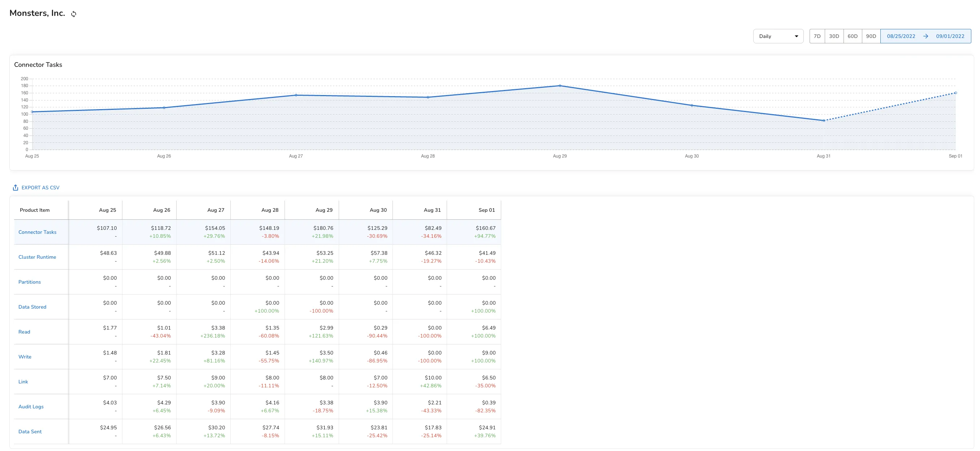Open the Daily granularity dropdown

(778, 36)
